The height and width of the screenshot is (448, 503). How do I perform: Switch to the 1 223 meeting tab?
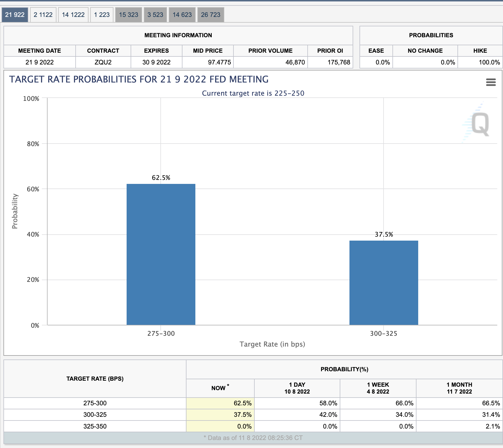coord(102,15)
